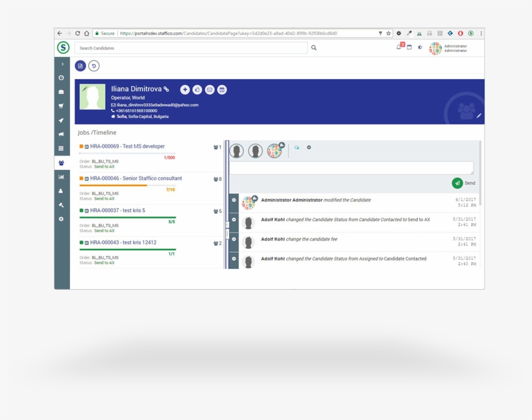The height and width of the screenshot is (420, 532).
Task: Expand the gear options on the Administrator timeline entry
Action: [233, 200]
